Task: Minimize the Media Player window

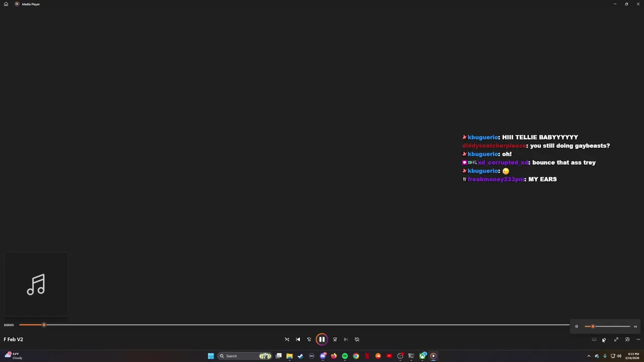Action: pyautogui.click(x=615, y=4)
